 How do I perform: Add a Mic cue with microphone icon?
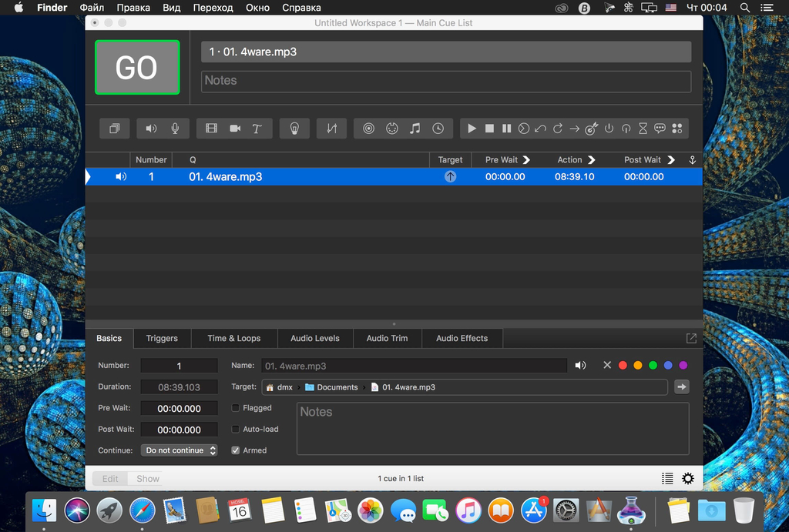[175, 129]
